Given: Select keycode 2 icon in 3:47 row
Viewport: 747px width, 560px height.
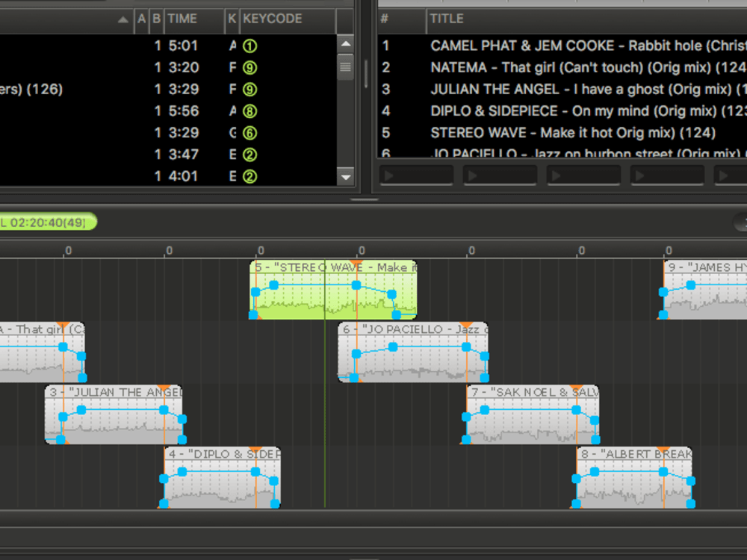Looking at the screenshot, I should pos(249,155).
